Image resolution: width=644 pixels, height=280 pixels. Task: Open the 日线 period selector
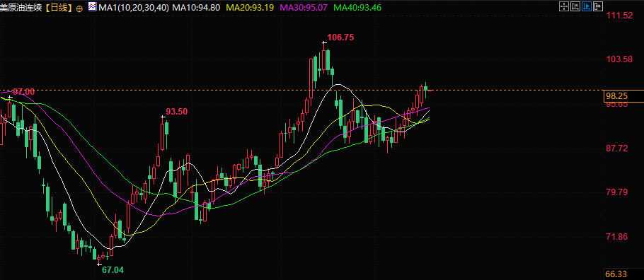point(59,7)
